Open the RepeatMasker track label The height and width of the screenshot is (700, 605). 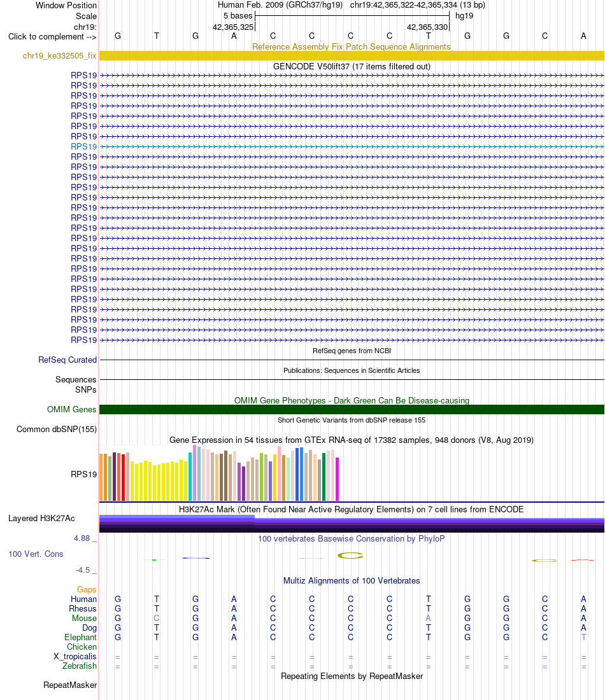(70, 685)
